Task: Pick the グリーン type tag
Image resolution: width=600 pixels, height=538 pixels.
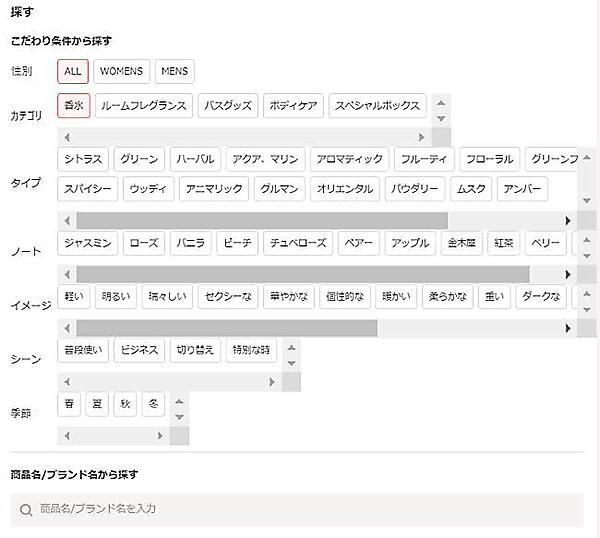Action: tap(139, 159)
